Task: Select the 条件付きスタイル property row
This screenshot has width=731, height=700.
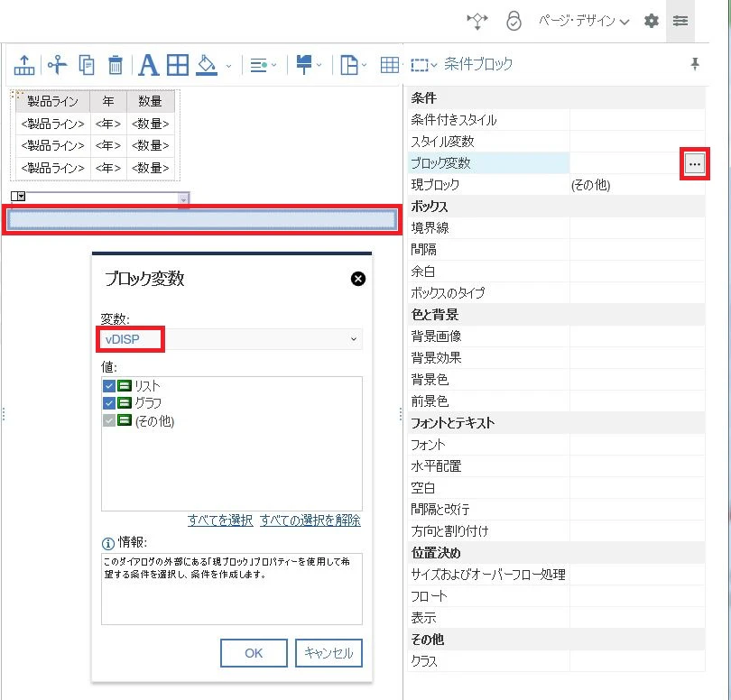Action: click(x=556, y=120)
